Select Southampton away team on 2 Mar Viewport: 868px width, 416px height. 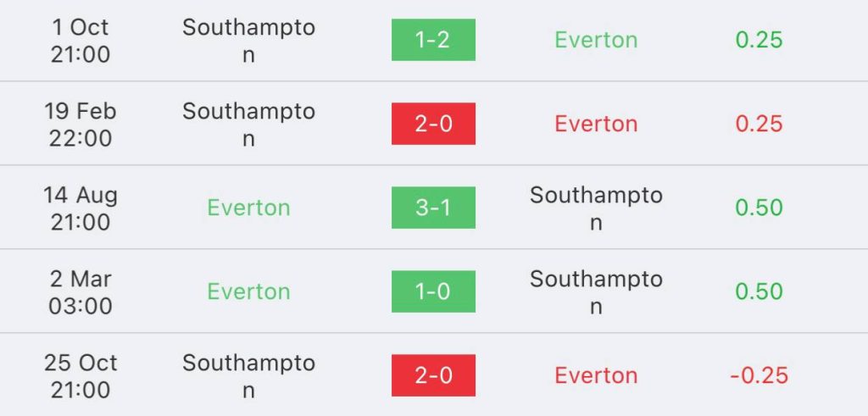click(x=596, y=292)
